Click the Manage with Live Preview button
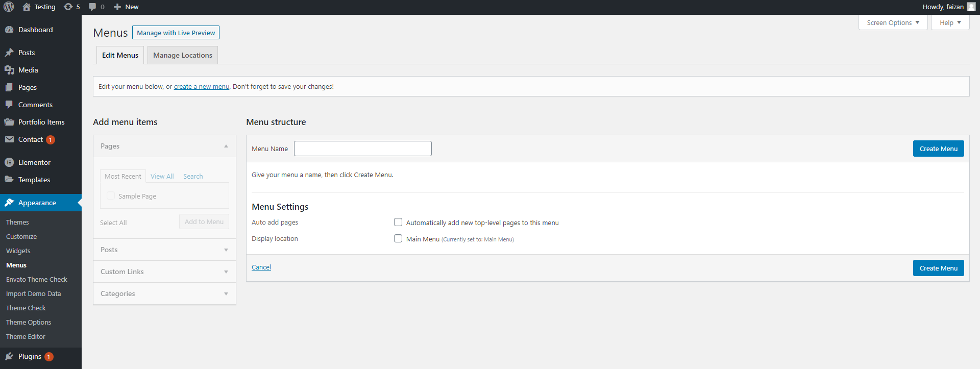This screenshot has width=980, height=369. 176,33
